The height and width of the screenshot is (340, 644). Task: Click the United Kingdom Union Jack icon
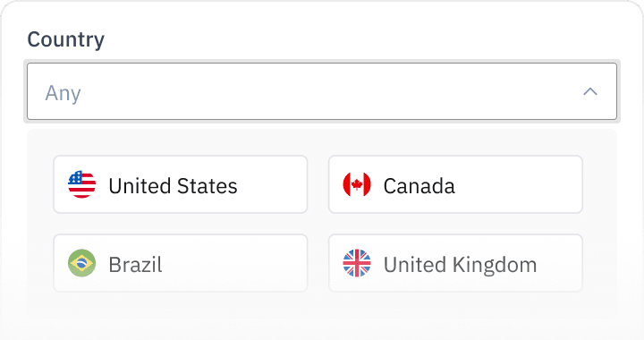357,263
